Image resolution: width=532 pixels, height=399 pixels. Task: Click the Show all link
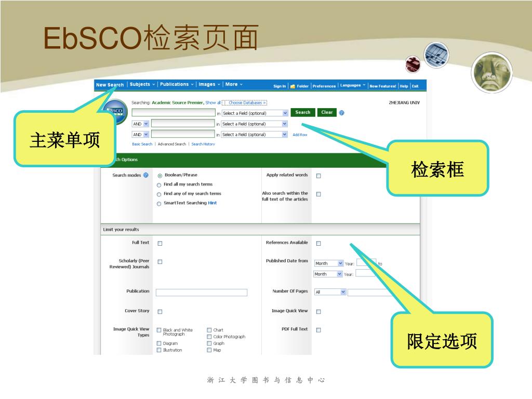tap(213, 102)
